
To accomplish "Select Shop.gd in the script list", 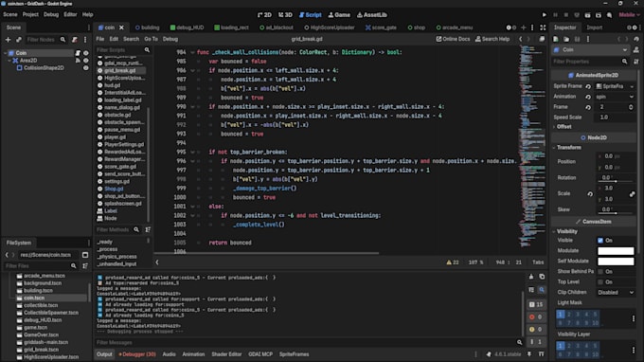I will [x=114, y=189].
